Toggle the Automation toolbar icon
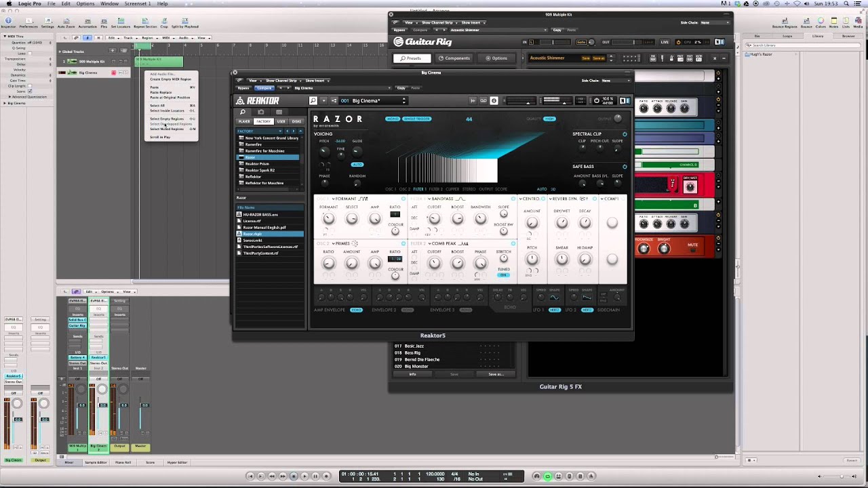 [x=87, y=21]
